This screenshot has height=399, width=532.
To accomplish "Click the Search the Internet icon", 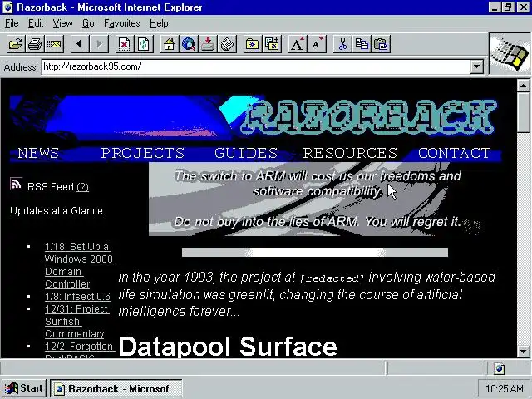I will point(189,44).
